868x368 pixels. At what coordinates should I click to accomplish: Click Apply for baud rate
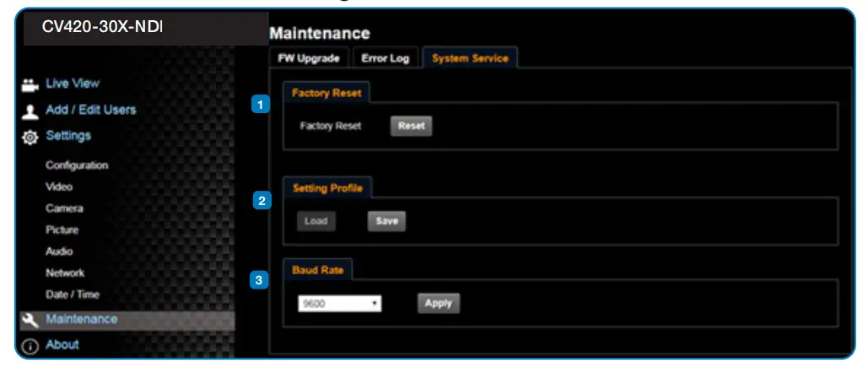439,303
